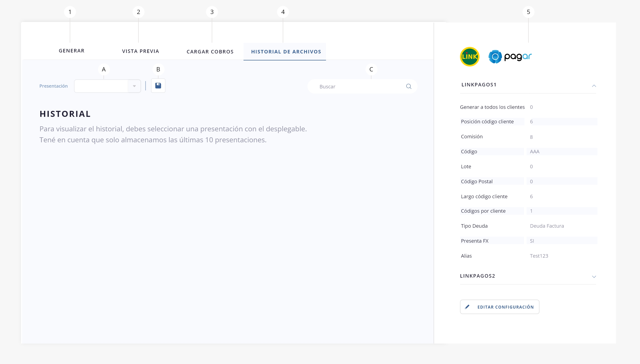The width and height of the screenshot is (640, 364).
Task: Expand the LINKPAGOS2 section
Action: (x=594, y=277)
